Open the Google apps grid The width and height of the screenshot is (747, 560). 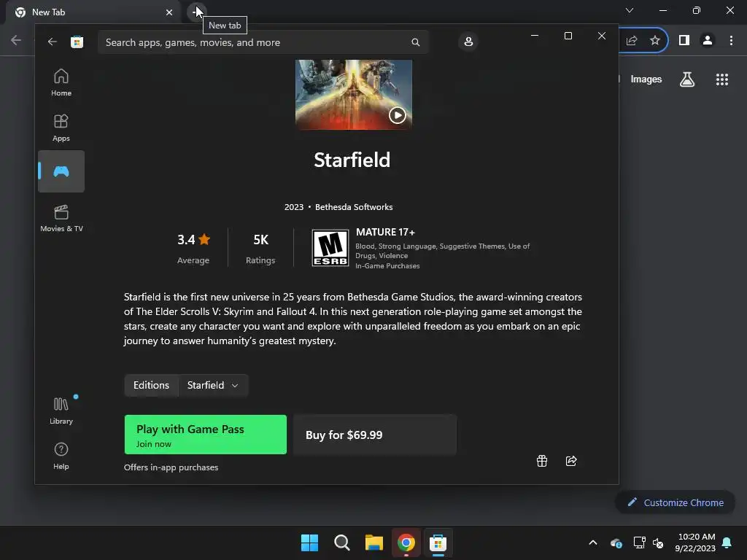(722, 79)
